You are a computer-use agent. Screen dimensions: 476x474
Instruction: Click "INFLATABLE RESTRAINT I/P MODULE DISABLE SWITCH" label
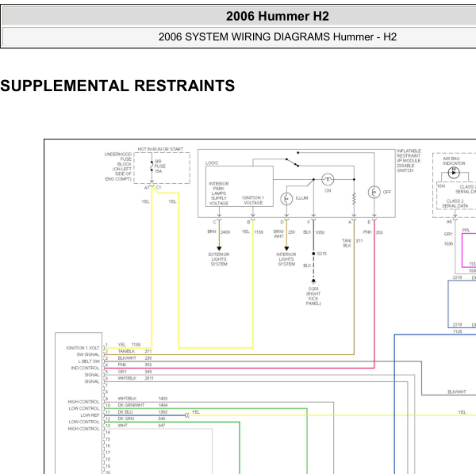click(409, 161)
